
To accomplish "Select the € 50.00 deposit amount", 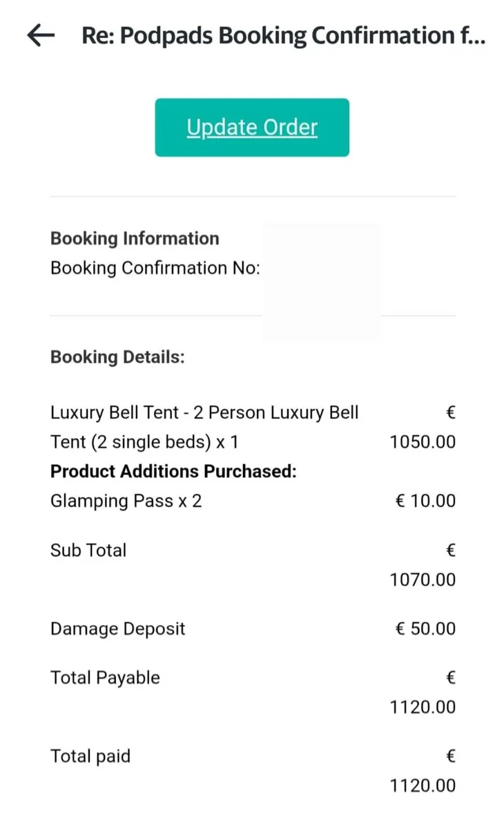I will click(x=426, y=629).
